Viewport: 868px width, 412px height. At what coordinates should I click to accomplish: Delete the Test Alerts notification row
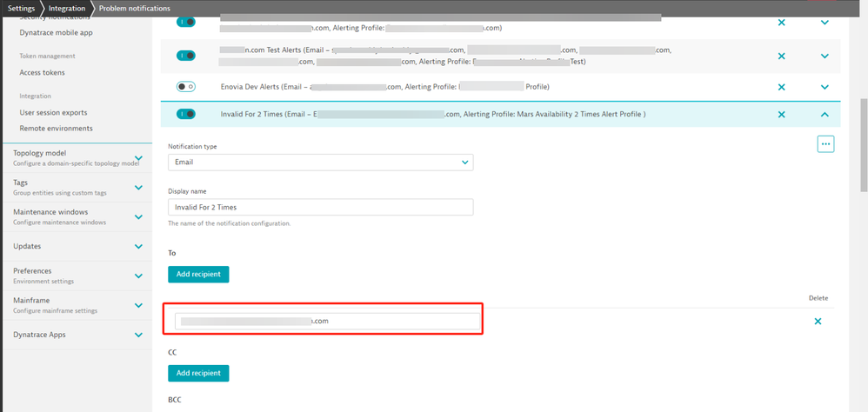point(781,56)
